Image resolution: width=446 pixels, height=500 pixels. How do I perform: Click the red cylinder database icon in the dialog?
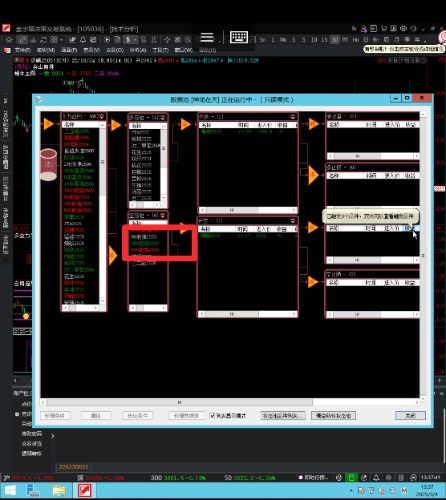pyautogui.click(x=48, y=165)
